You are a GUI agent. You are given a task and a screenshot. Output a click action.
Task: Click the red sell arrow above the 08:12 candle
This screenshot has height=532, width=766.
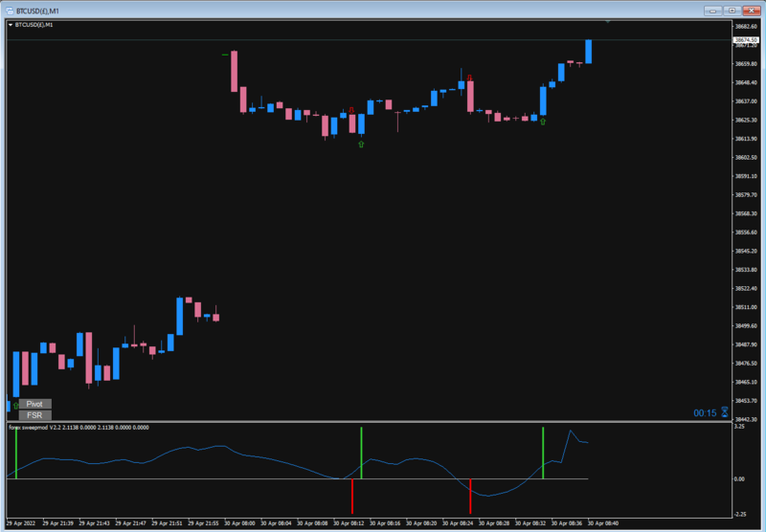(x=351, y=111)
